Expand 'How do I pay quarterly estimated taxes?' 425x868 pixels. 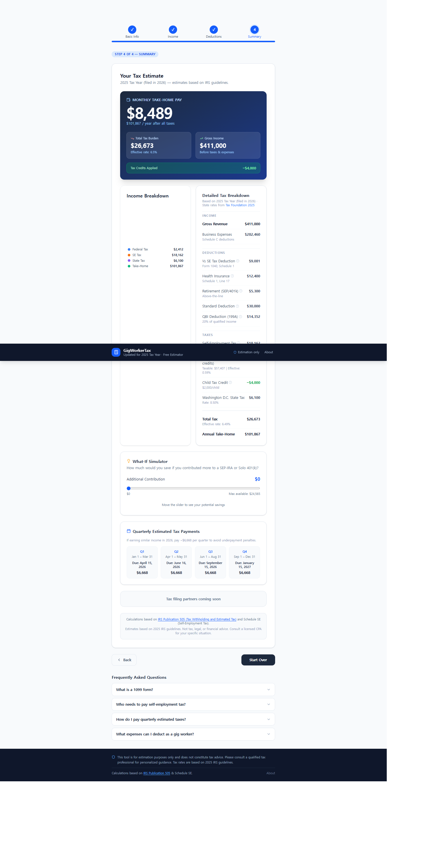[193, 719]
